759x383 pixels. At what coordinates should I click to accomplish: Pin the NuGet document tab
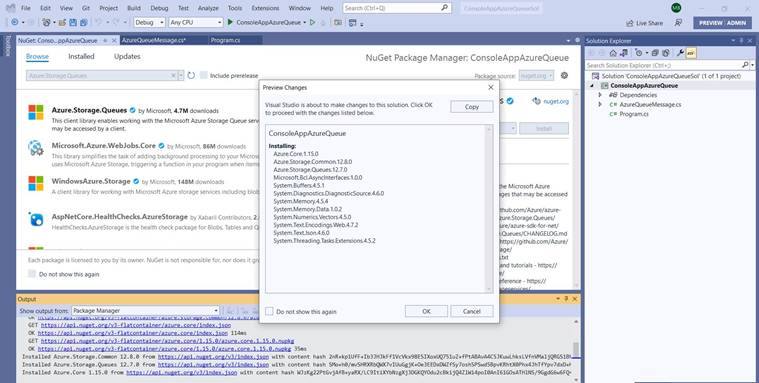(x=105, y=41)
